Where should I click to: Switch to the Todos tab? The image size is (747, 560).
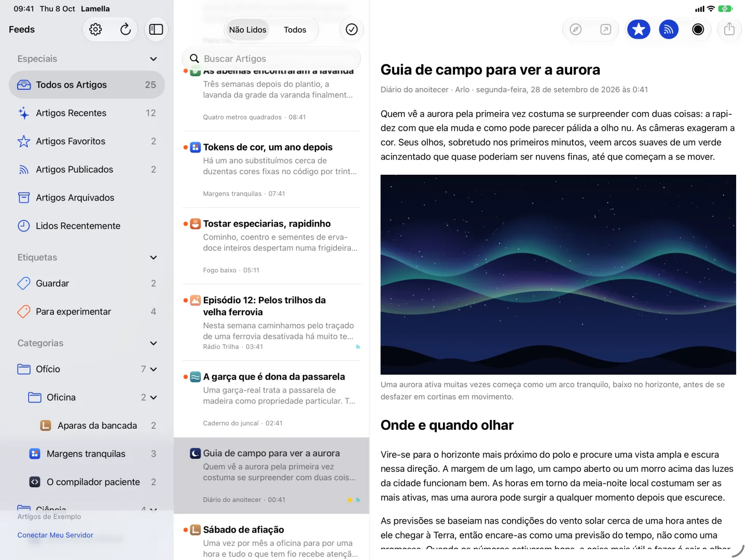(x=295, y=30)
